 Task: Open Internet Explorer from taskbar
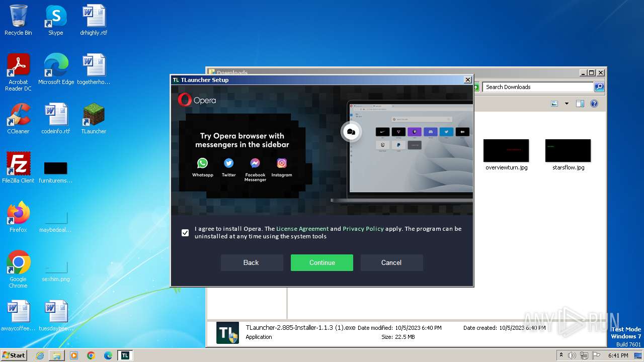click(x=40, y=355)
